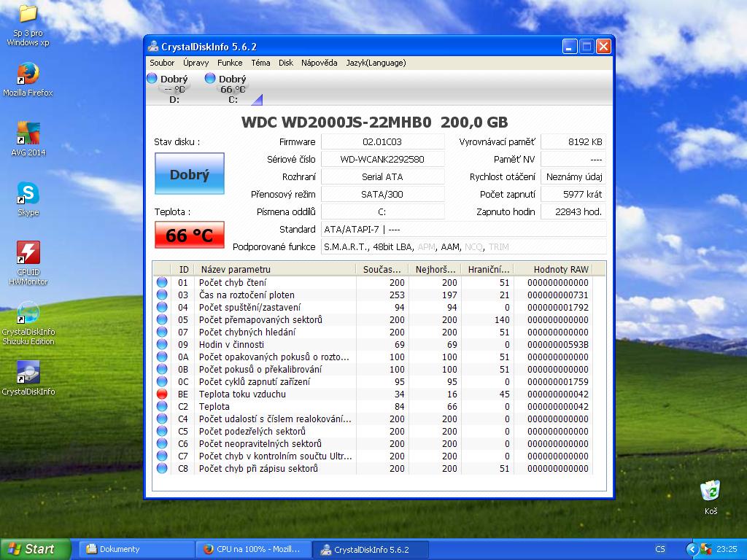Open CrystalDiskInfo Shizuku Edition desktop icon
Image resolution: width=747 pixels, height=560 pixels.
(x=28, y=314)
